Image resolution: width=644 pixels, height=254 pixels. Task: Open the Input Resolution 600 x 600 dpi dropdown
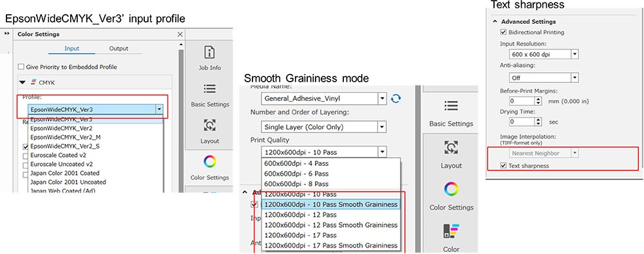click(574, 54)
